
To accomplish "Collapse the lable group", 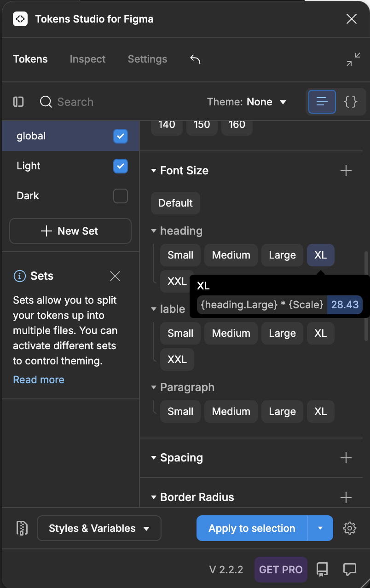I will (x=154, y=309).
